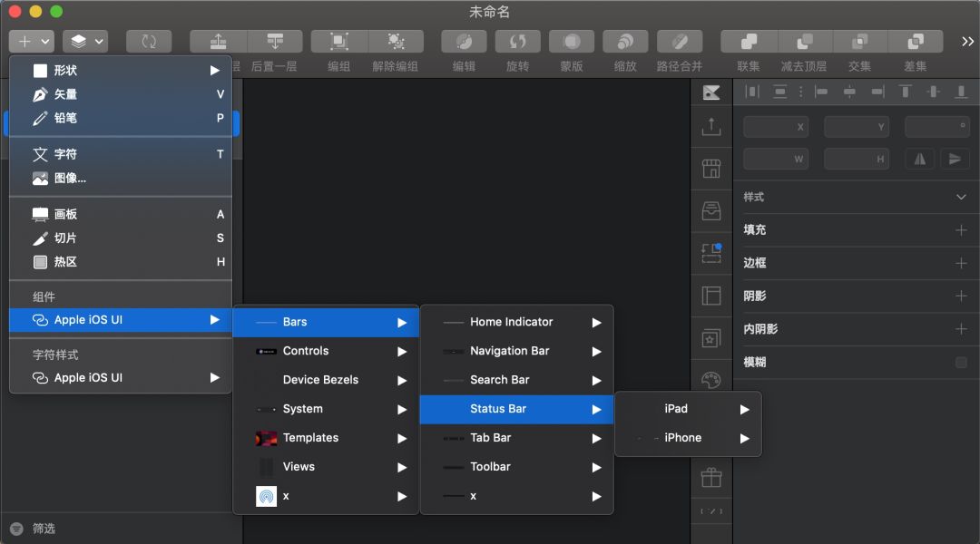The image size is (980, 544).
Task: Add a 边框 border with plus
Action: coord(961,263)
